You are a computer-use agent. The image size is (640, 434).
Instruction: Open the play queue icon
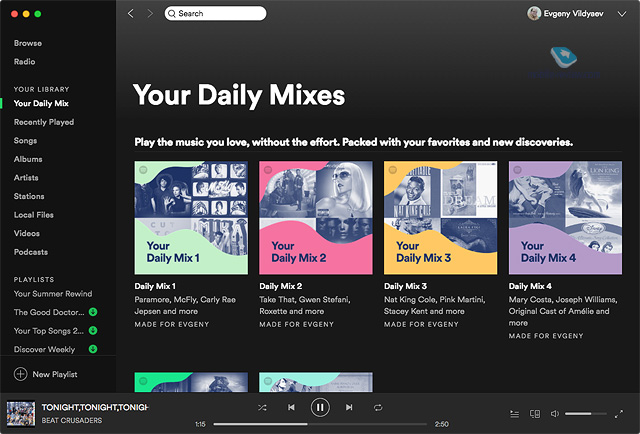(515, 414)
